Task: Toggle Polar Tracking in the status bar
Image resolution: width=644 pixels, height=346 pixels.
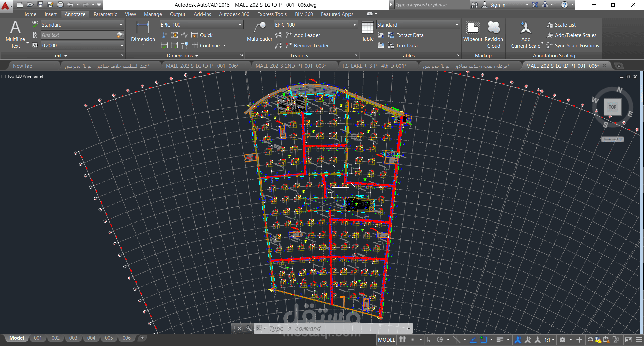Action: [440, 340]
